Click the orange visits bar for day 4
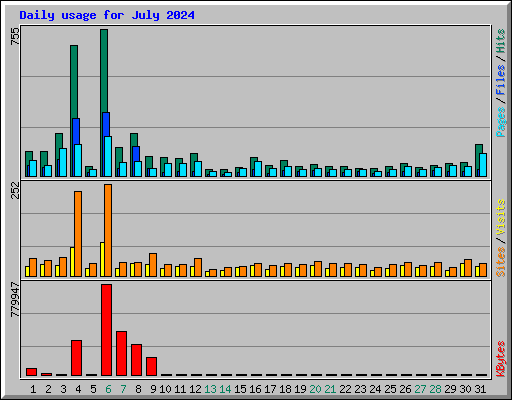Image resolution: width=512 pixels, height=400 pixels. (78, 234)
